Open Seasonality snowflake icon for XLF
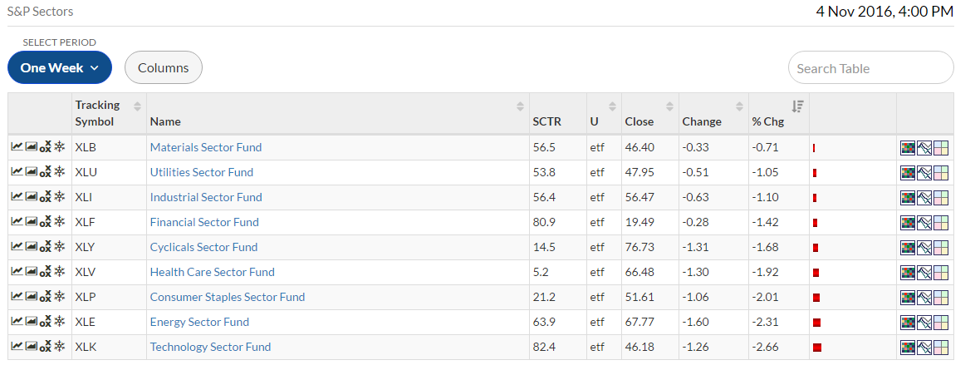Image resolution: width=980 pixels, height=375 pixels. 59,222
